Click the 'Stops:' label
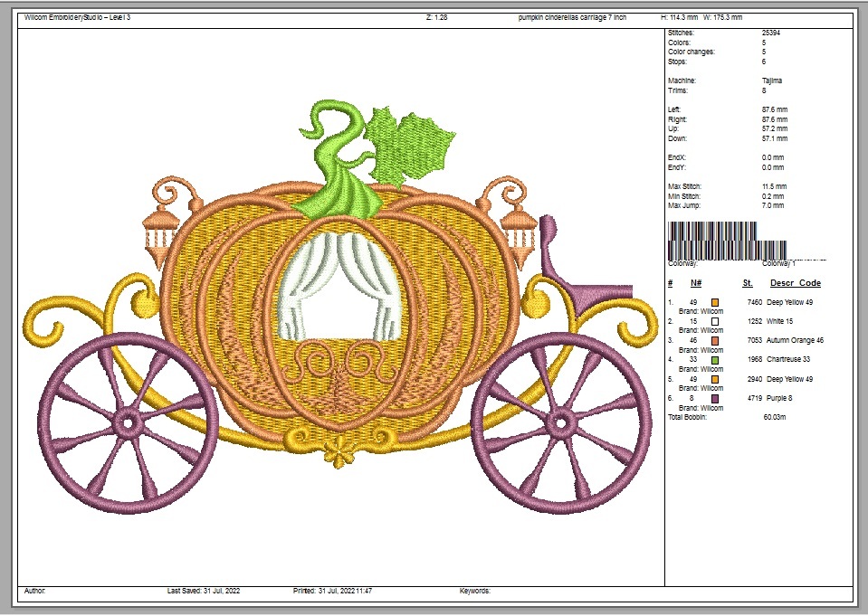Image resolution: width=868 pixels, height=616 pixels. 677,62
